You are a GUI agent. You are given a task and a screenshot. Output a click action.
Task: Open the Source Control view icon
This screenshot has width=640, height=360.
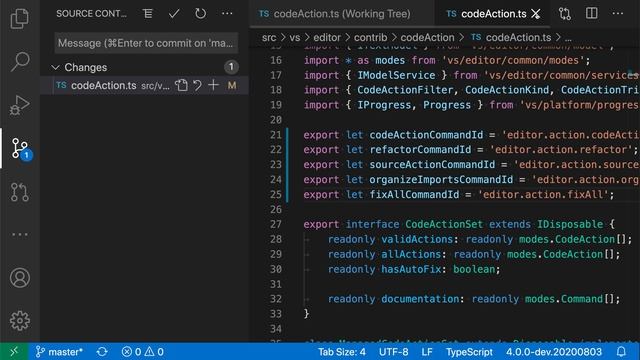pos(20,148)
